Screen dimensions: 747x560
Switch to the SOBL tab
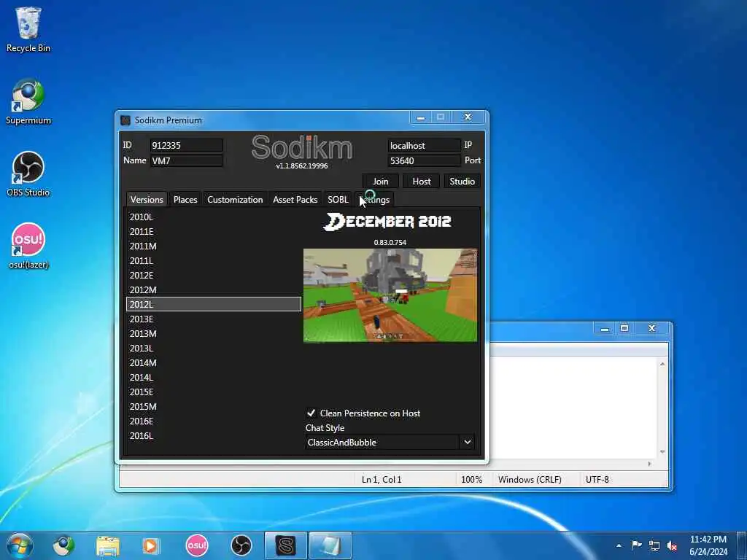(x=338, y=200)
